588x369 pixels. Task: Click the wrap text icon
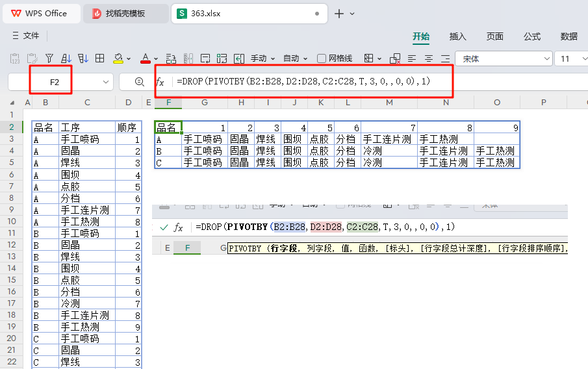click(205, 58)
